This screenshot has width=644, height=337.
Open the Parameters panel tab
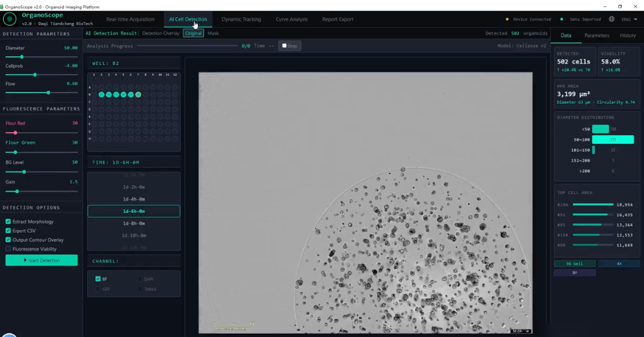[x=597, y=35]
